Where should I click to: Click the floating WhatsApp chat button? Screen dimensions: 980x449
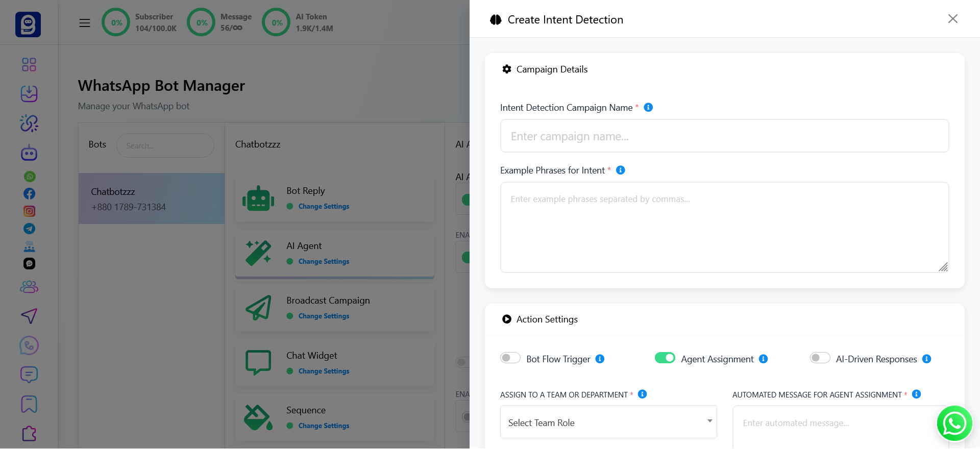954,423
